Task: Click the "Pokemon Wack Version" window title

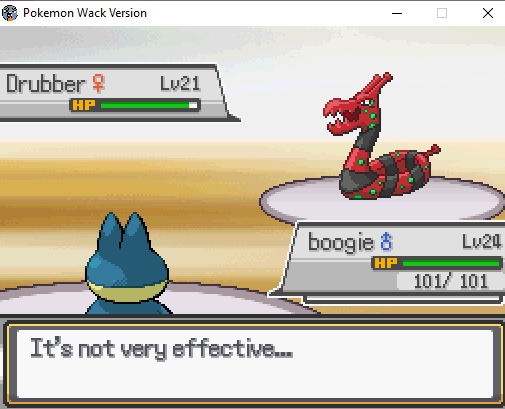Action: (x=85, y=13)
